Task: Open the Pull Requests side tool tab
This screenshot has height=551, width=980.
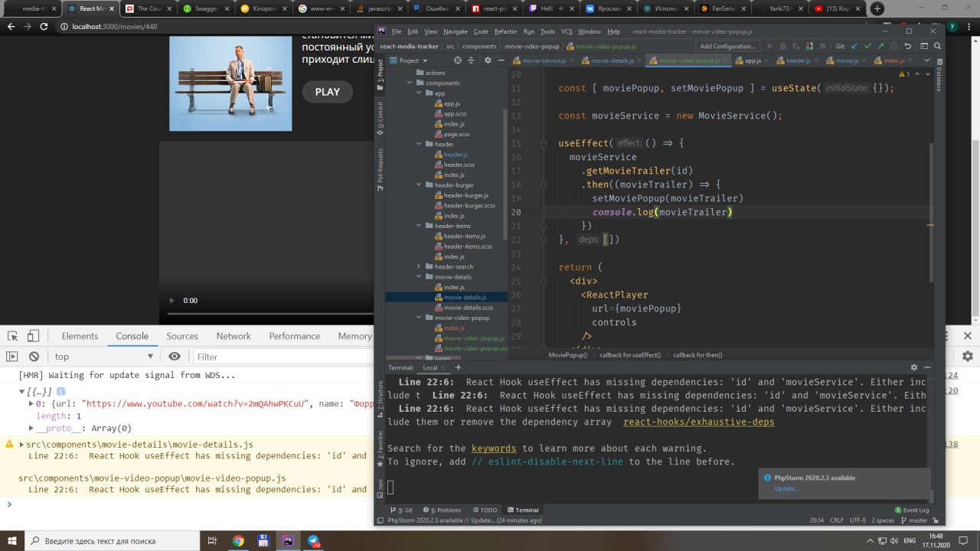Action: tap(381, 169)
